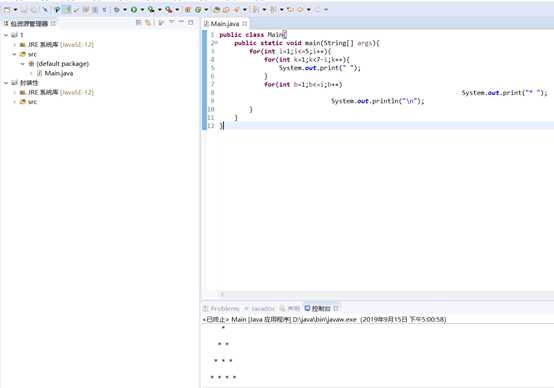Viewport: 554px width, 388px height.
Task: Click the Coverage launch icon
Action: (151, 10)
